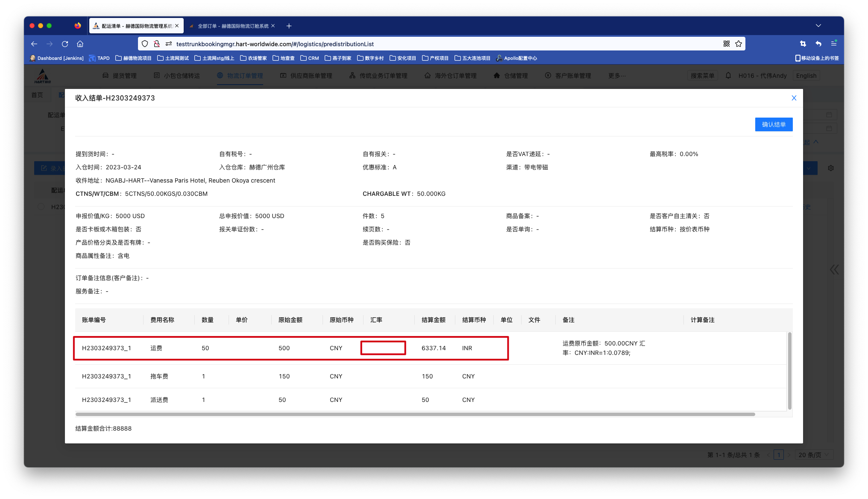The width and height of the screenshot is (868, 499).
Task: Click the vertical scrollbar of fee table
Action: point(789,370)
